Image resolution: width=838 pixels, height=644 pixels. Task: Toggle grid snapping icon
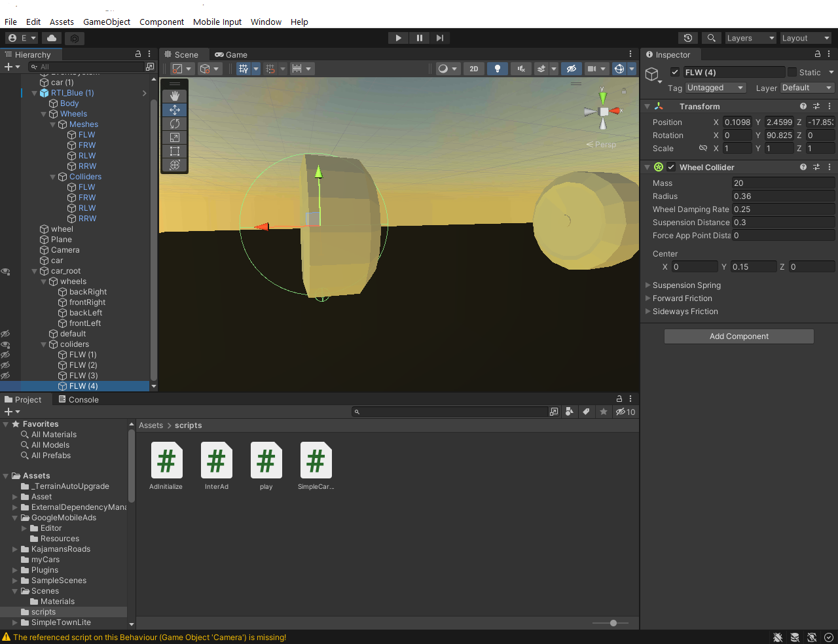click(x=270, y=69)
